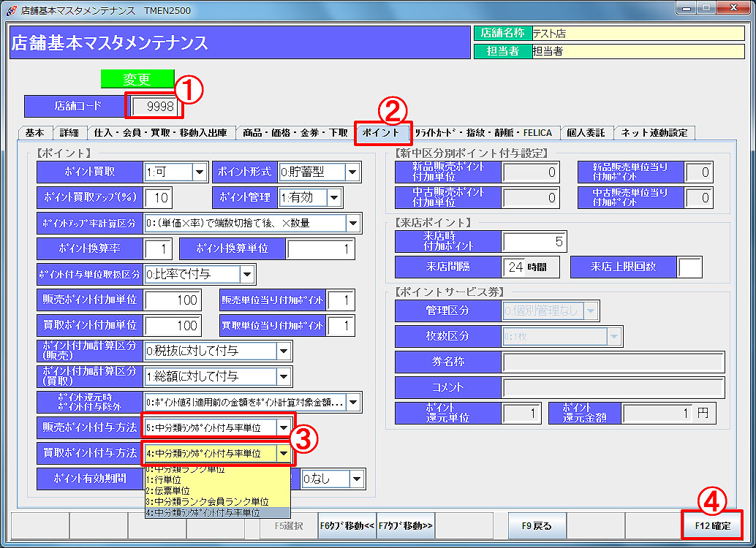The height and width of the screenshot is (548, 756).
Task: Expand the ポイント管理 combo box
Action: tap(334, 197)
